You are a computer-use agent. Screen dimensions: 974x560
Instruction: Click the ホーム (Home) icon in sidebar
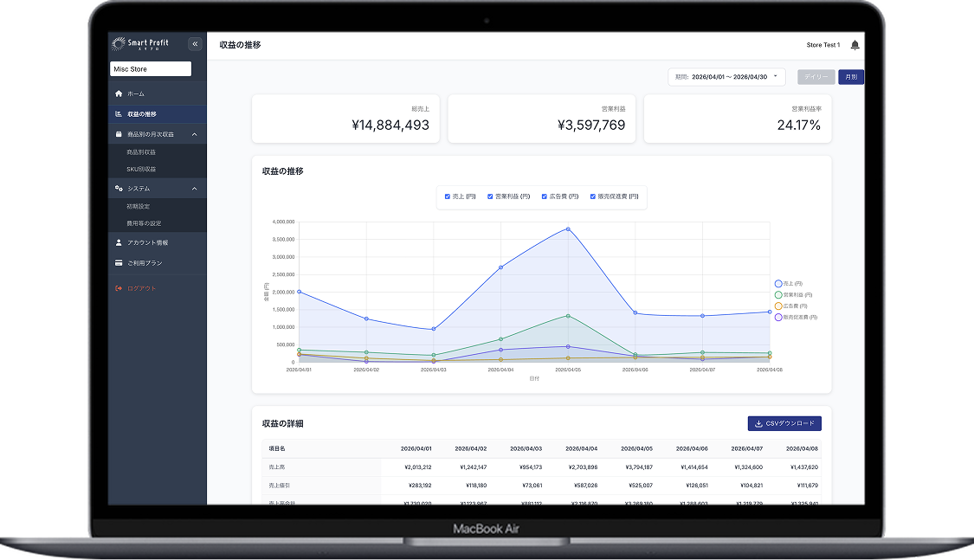pyautogui.click(x=119, y=92)
